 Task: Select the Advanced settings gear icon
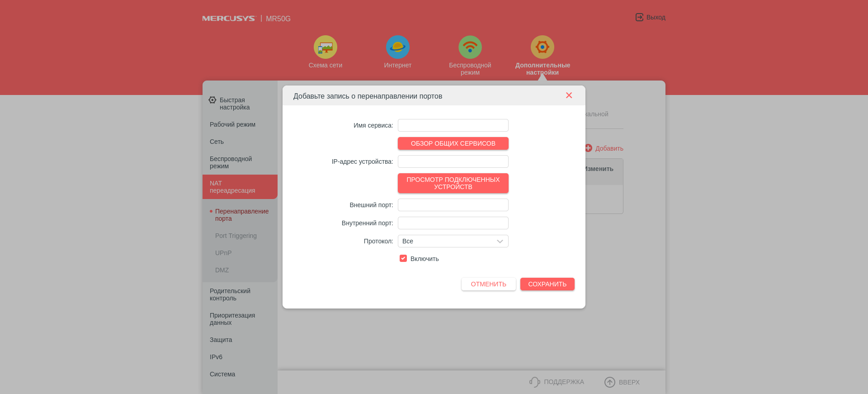click(x=542, y=47)
